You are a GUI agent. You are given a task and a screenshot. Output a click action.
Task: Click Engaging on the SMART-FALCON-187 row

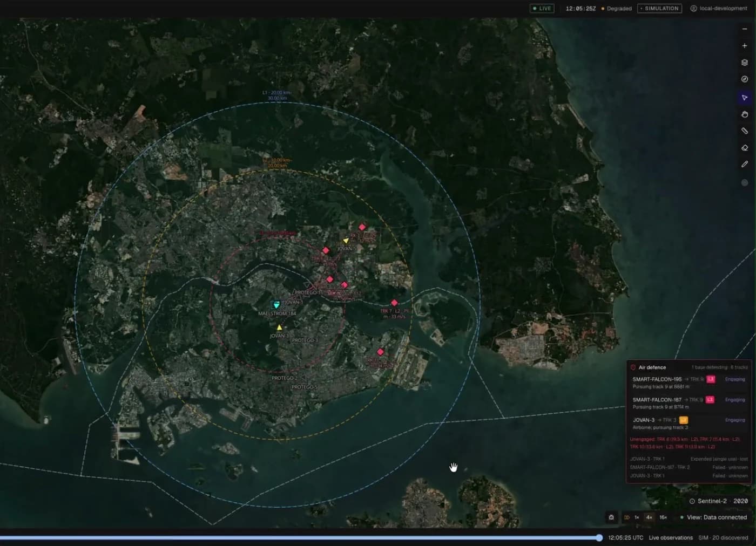pyautogui.click(x=735, y=400)
